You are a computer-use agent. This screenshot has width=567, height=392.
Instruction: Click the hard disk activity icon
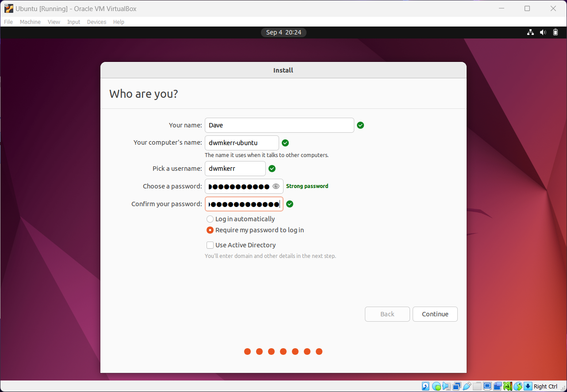(425, 386)
